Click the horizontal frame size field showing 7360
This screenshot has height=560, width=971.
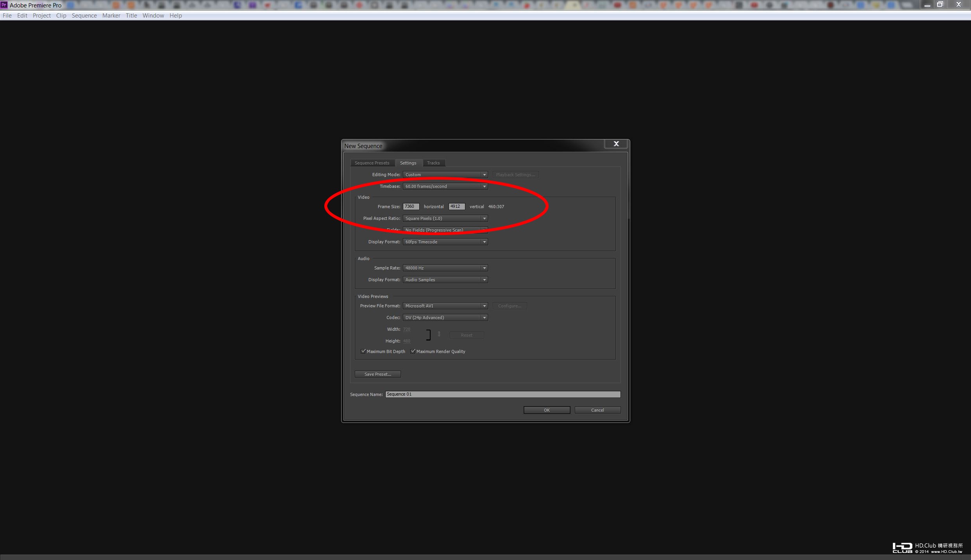411,207
